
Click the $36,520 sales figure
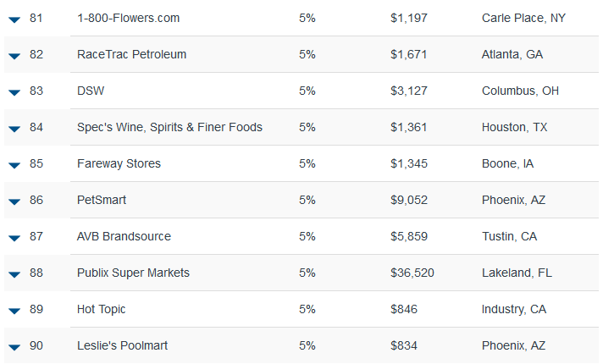412,273
